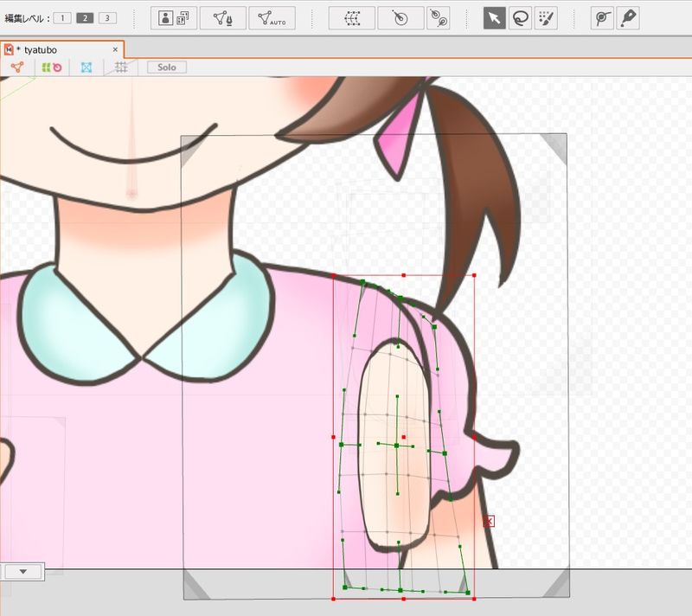Create a warp deformer
The image size is (692, 616).
click(352, 18)
